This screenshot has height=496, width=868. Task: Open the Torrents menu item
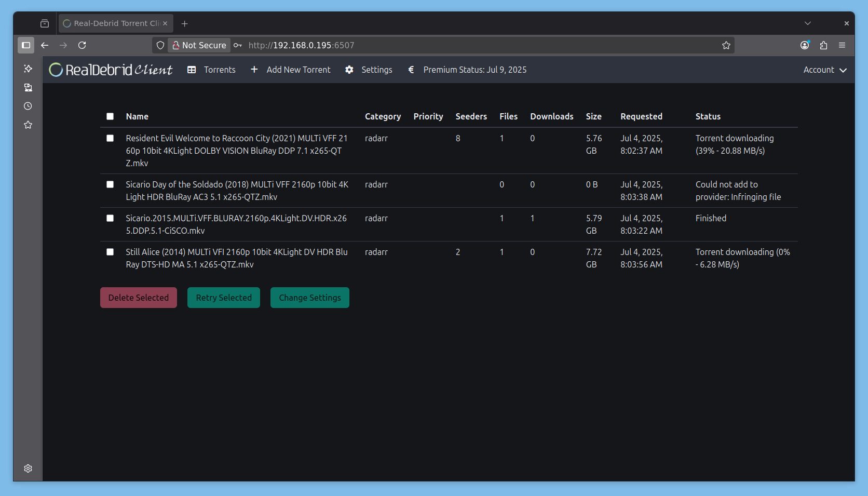(211, 70)
